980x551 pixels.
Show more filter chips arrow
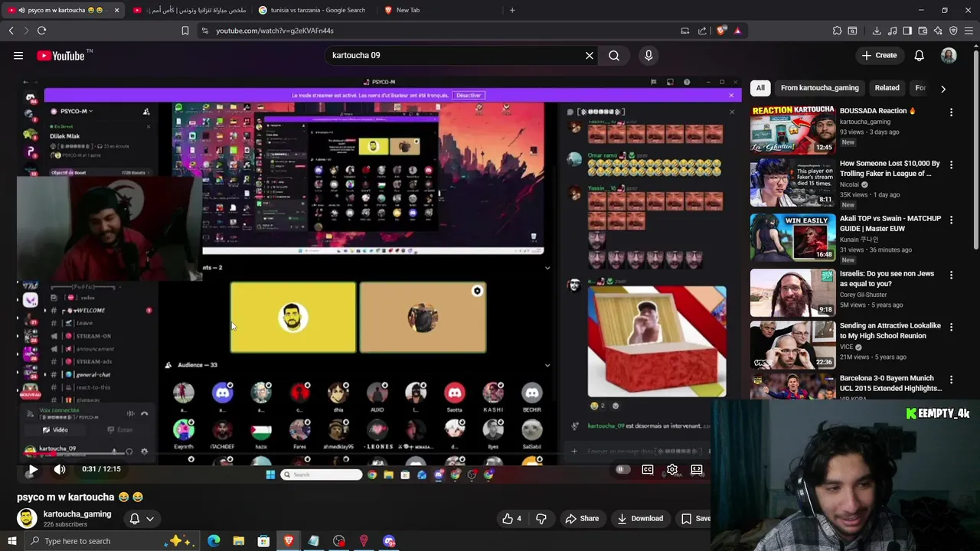click(943, 89)
